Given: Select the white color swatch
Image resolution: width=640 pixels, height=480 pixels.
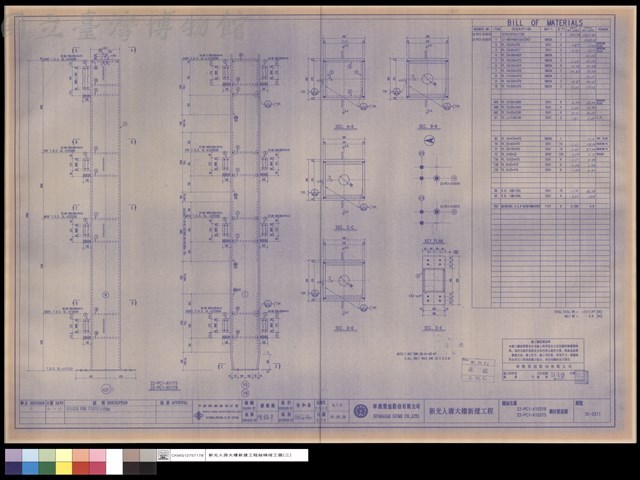Looking at the screenshot, I should [x=114, y=462].
